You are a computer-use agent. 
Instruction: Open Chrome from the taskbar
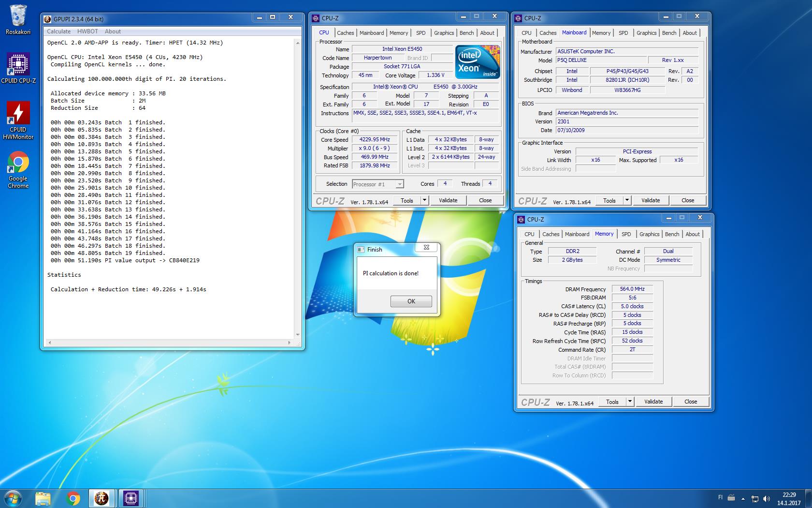coord(73,498)
